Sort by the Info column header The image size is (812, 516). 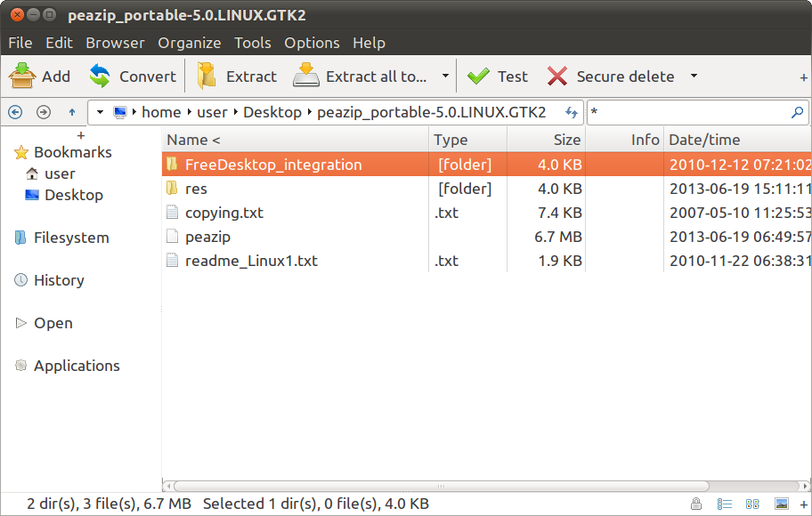click(624, 140)
